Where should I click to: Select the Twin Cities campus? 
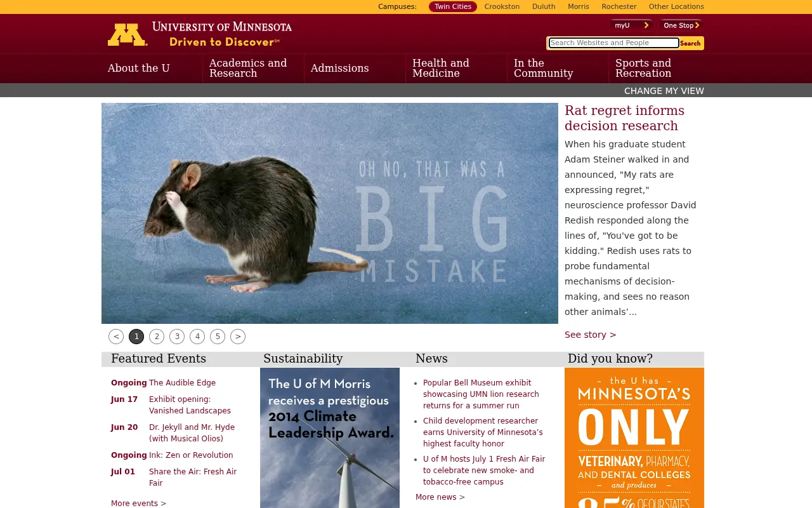pyautogui.click(x=453, y=6)
